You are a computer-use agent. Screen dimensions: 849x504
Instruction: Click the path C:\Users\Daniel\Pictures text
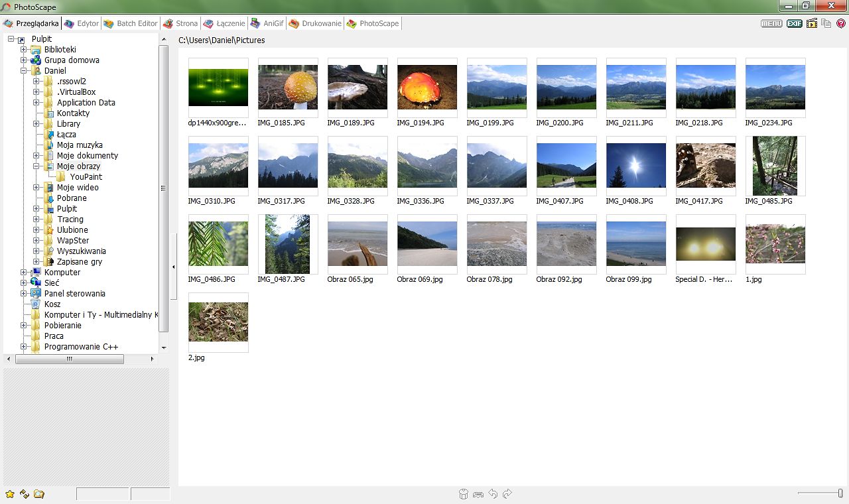coord(222,40)
